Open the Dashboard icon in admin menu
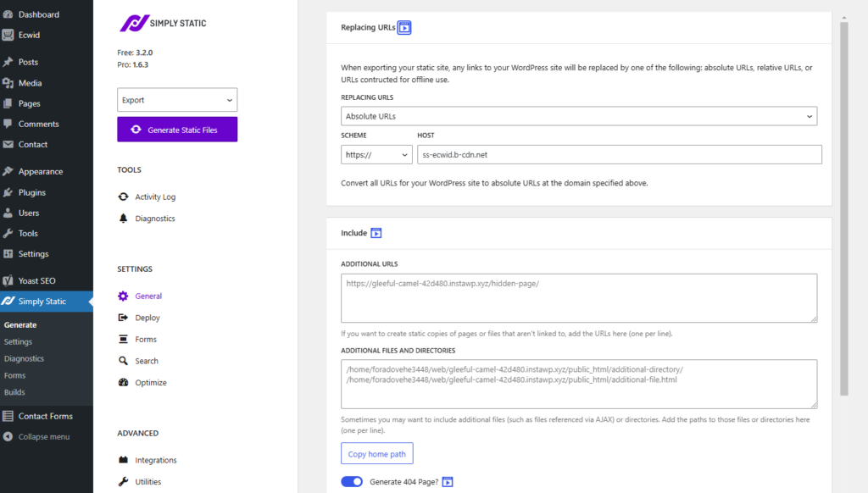 click(8, 14)
